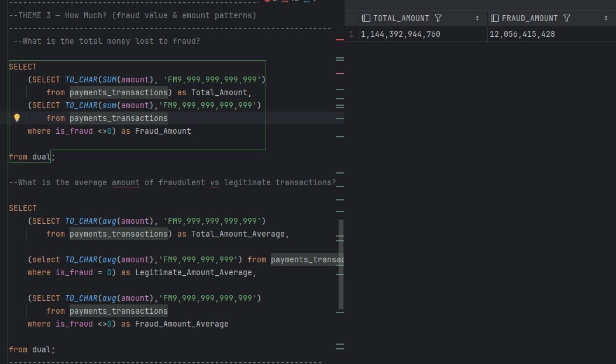The height and width of the screenshot is (364, 616).
Task: Click the editor vertical scrollbar thumb
Action: tap(341, 264)
